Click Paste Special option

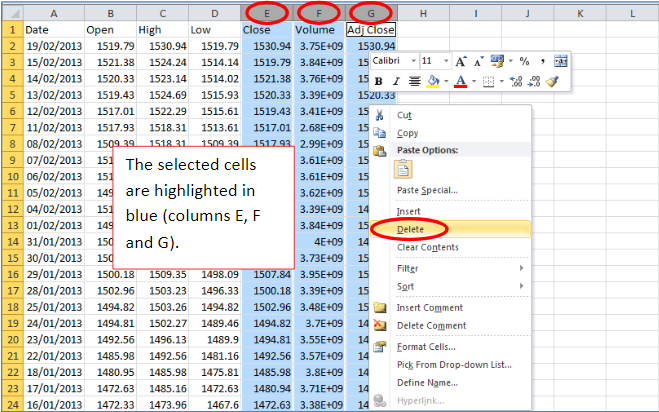[427, 190]
